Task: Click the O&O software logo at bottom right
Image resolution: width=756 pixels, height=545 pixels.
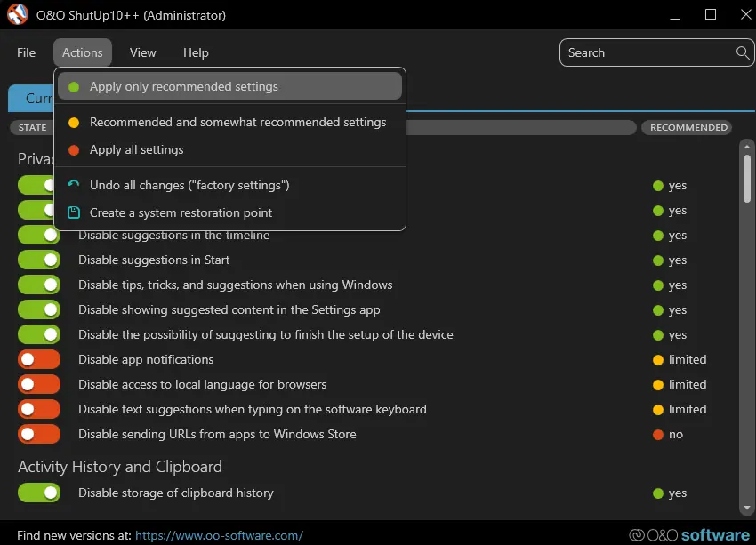Action: tap(689, 535)
